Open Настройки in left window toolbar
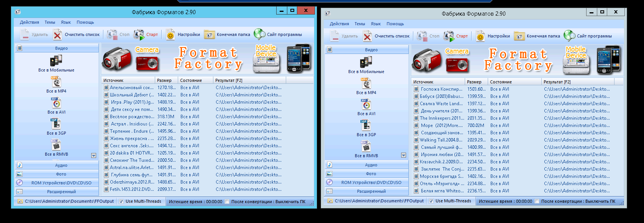 [183, 34]
